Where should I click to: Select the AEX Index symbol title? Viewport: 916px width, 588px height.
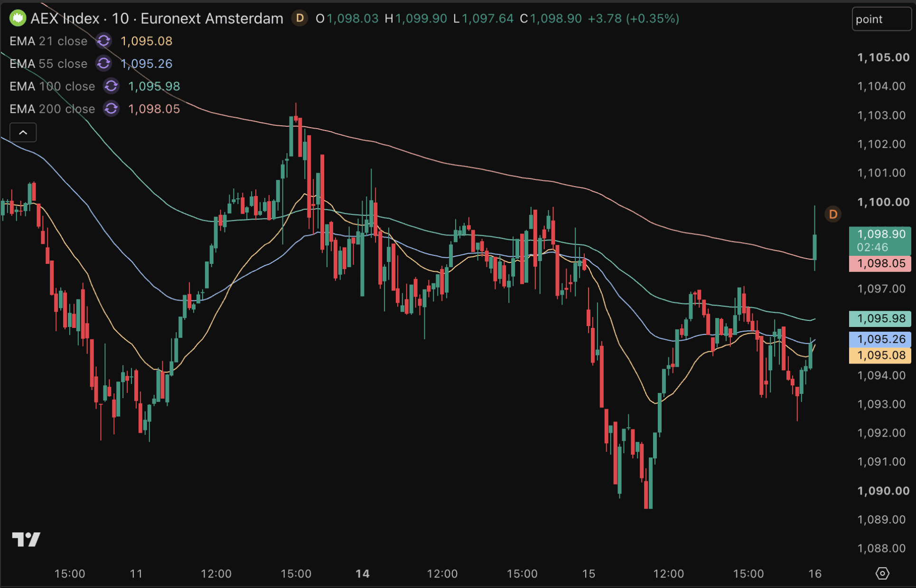(157, 19)
